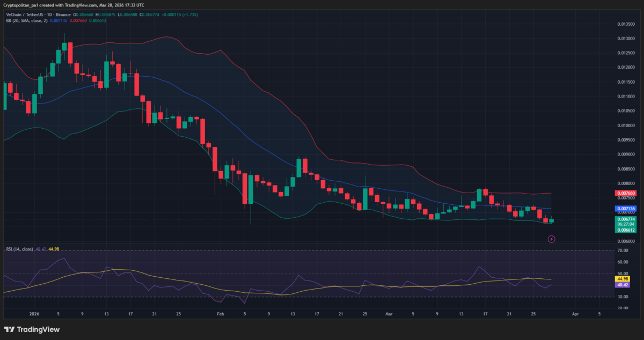644x340 pixels.
Task: Click the BB (20, SMA, close, 2) indicator legend
Action: point(27,20)
